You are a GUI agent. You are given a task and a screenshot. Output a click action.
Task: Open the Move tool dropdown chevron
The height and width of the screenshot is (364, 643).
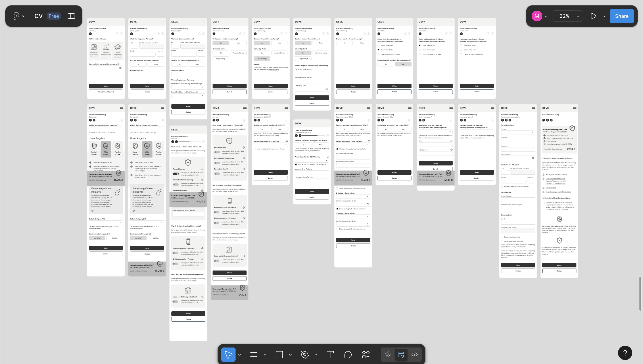click(x=240, y=354)
